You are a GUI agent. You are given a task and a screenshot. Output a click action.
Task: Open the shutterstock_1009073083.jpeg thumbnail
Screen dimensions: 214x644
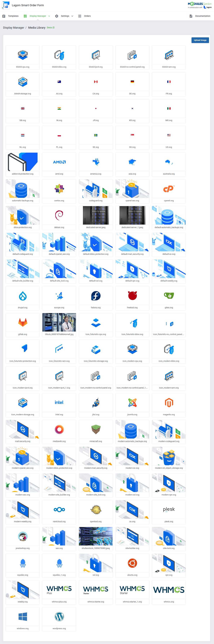[x=96, y=536]
